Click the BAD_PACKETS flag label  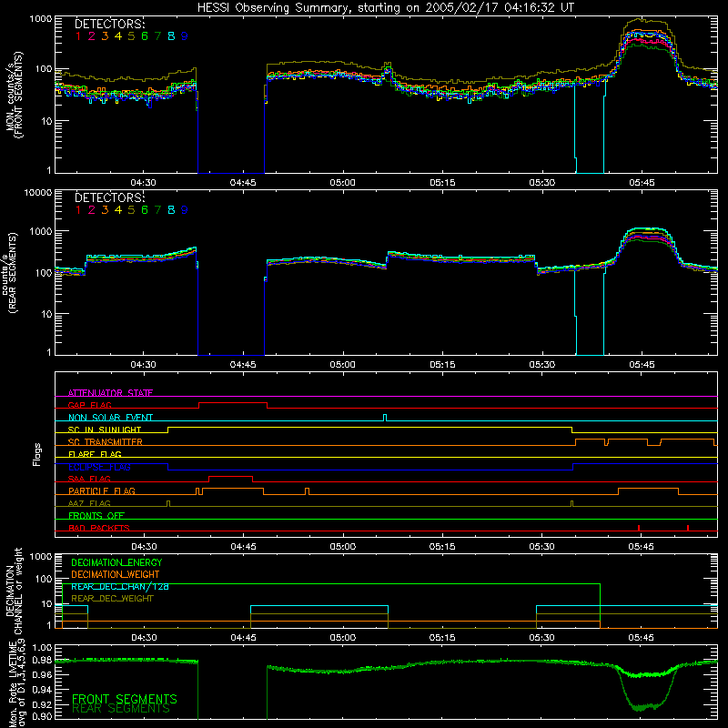pyautogui.click(x=99, y=528)
